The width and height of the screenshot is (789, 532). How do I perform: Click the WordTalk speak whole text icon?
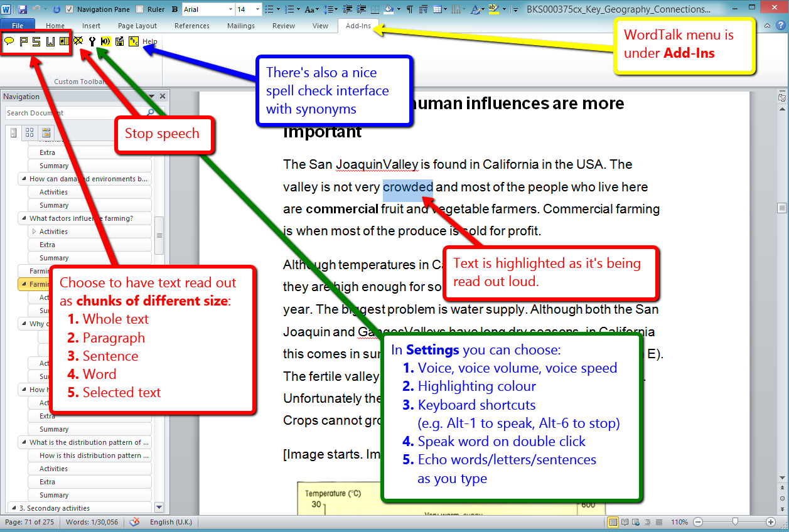[x=9, y=42]
